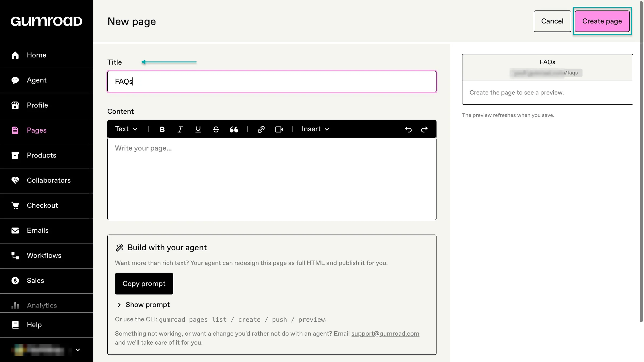Open the Collaborators section
The image size is (644, 362).
(46, 180)
